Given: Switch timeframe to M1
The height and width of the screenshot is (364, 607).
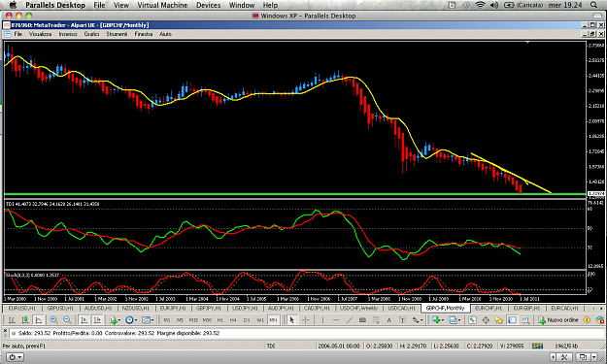Looking at the screenshot, I should pyautogui.click(x=167, y=320).
